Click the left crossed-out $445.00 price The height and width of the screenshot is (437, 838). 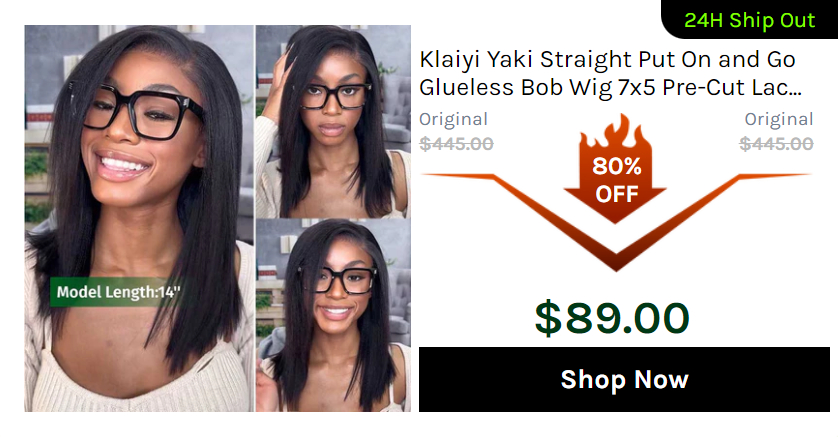coord(456,144)
